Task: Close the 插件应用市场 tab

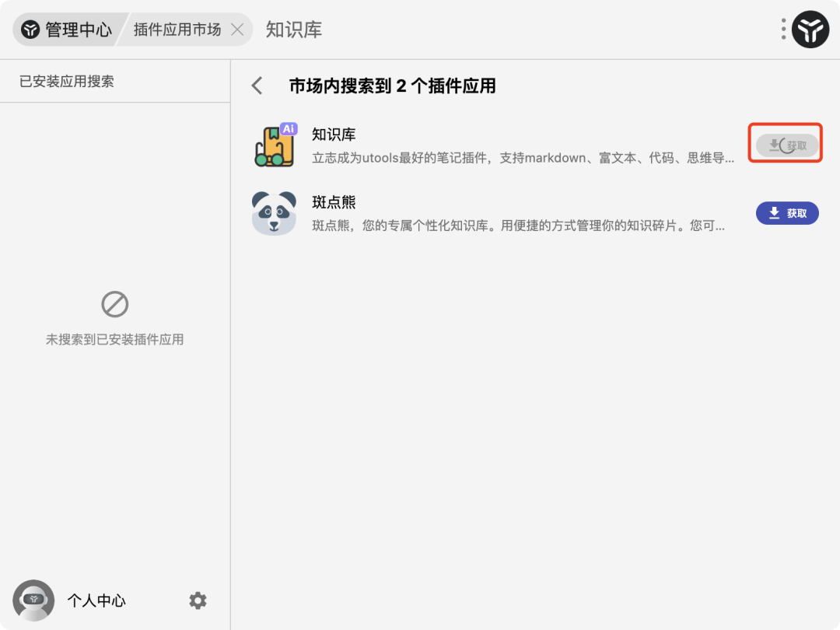Action: pyautogui.click(x=237, y=30)
